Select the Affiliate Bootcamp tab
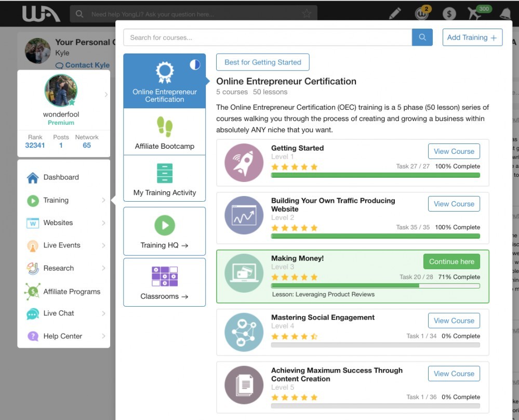Image resolution: width=519 pixels, height=420 pixels. (165, 132)
